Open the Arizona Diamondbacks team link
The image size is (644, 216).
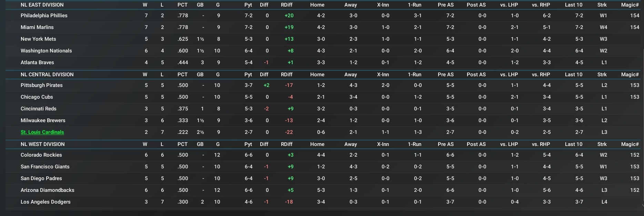tap(47, 190)
